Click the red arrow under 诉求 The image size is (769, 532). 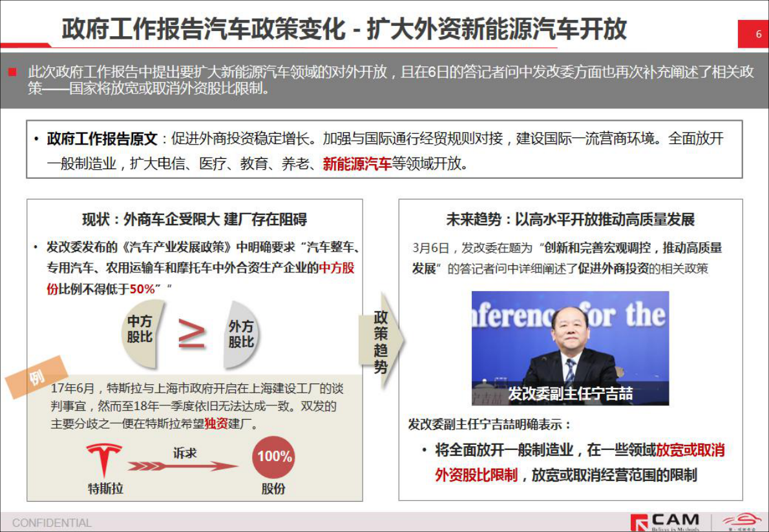tap(183, 466)
